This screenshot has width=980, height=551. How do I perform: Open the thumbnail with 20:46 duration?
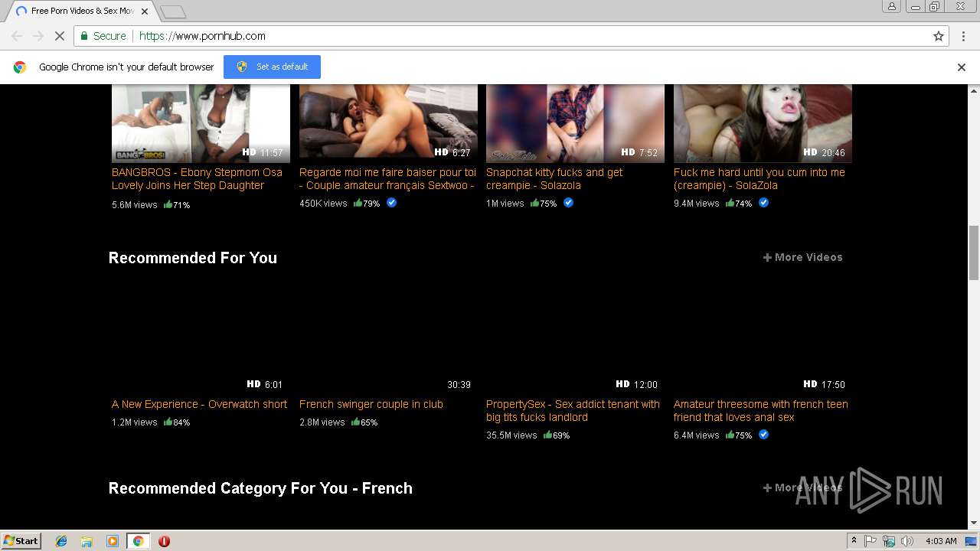763,122
